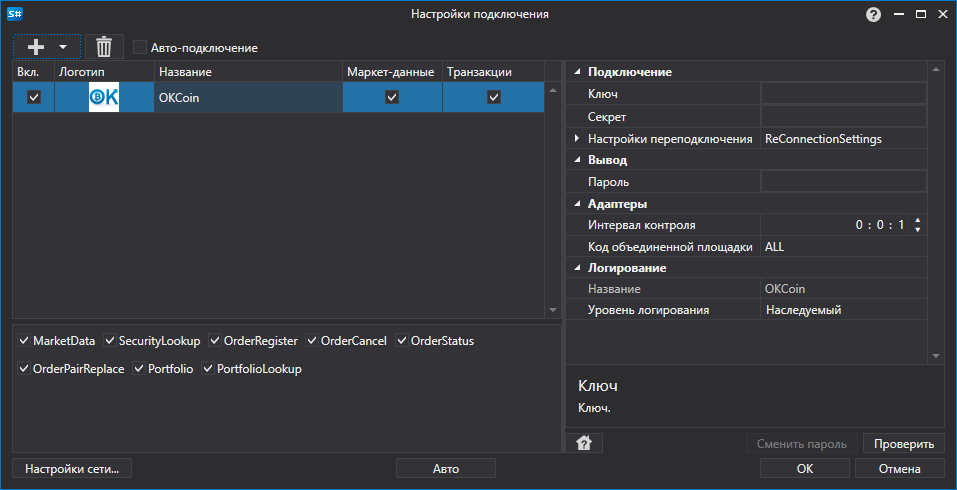
Task: Uncheck the PortfolioLookup checkbox
Action: [x=208, y=369]
